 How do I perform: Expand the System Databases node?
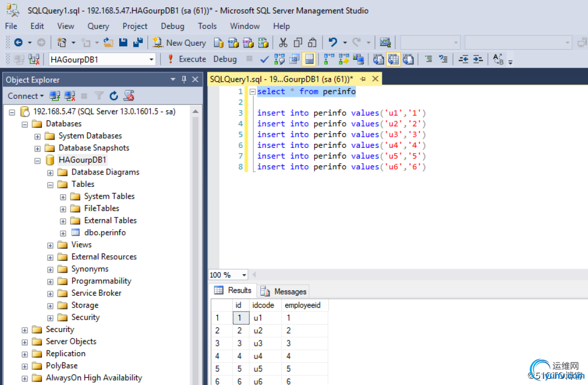point(37,137)
